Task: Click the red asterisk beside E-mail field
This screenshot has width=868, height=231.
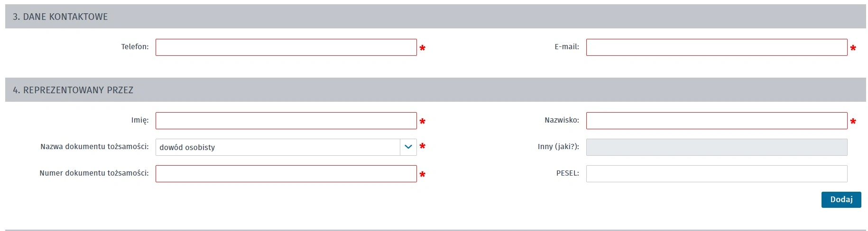Action: [853, 48]
